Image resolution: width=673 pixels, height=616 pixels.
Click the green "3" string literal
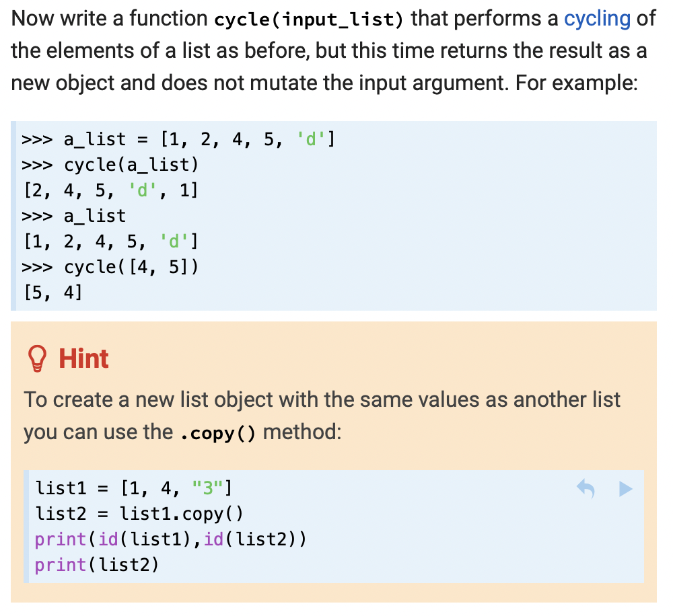(x=208, y=489)
